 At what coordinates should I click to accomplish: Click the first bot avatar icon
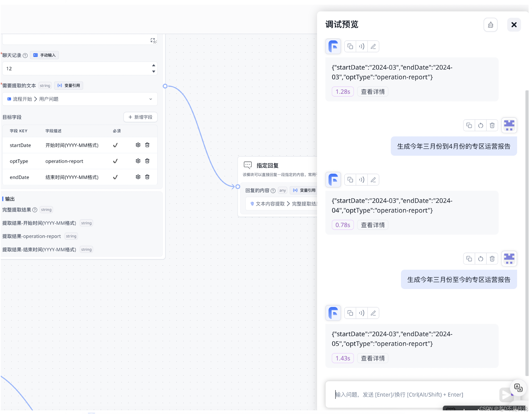(x=333, y=47)
